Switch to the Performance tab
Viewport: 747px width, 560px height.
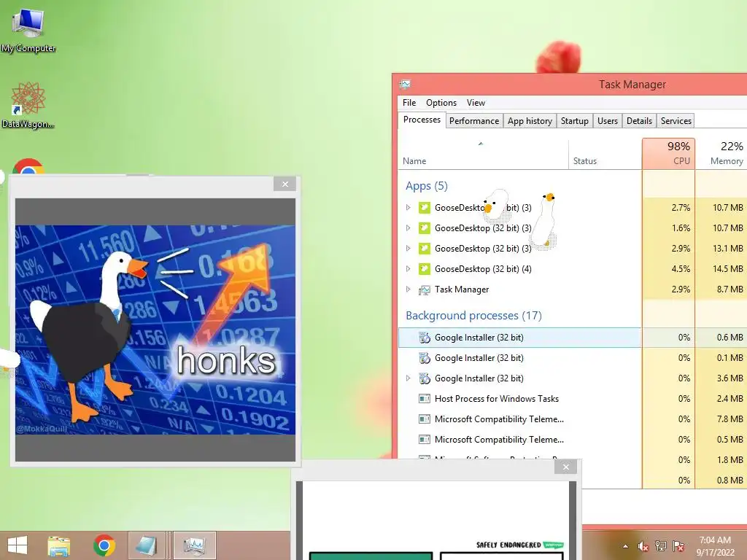click(x=474, y=121)
